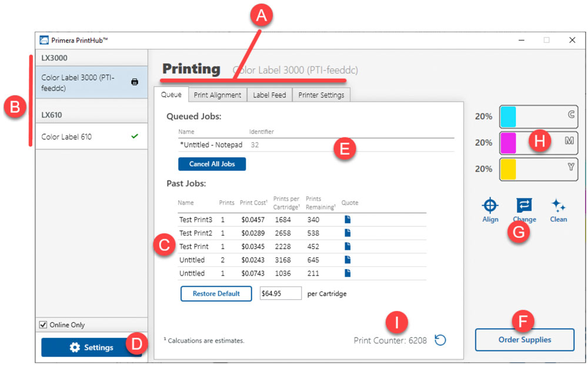This screenshot has width=588, height=365.
Task: Reset the print counter with the refresh icon
Action: pos(440,340)
